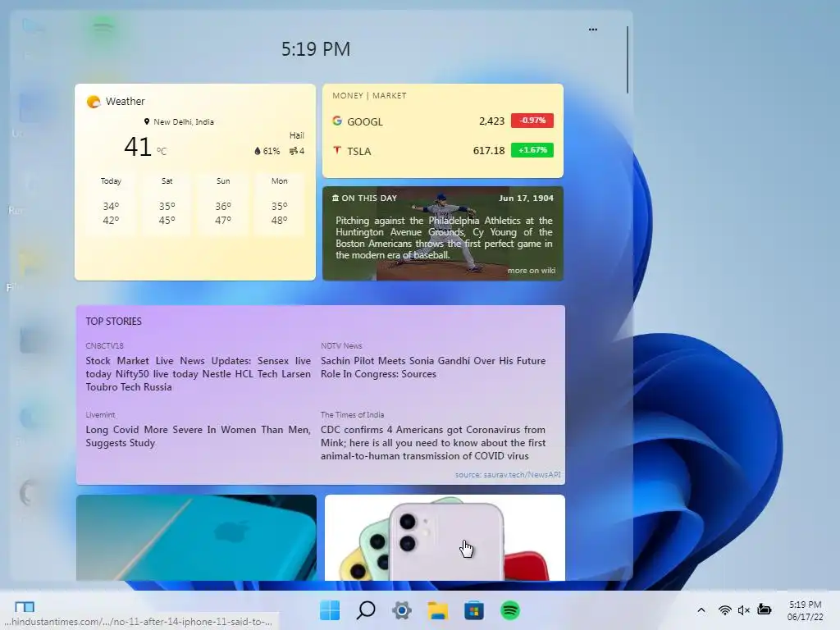Click the On This Day museum icon
The width and height of the screenshot is (840, 630).
point(336,199)
